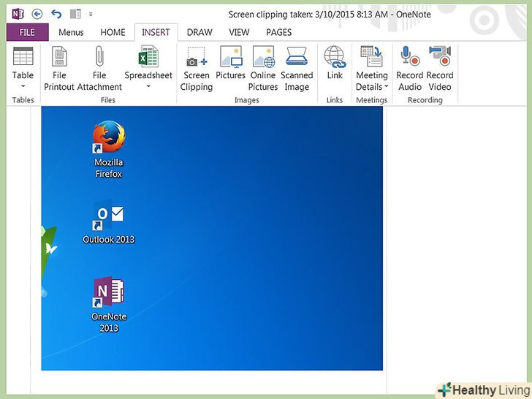Undo the last action
Image resolution: width=532 pixels, height=399 pixels.
click(56, 13)
